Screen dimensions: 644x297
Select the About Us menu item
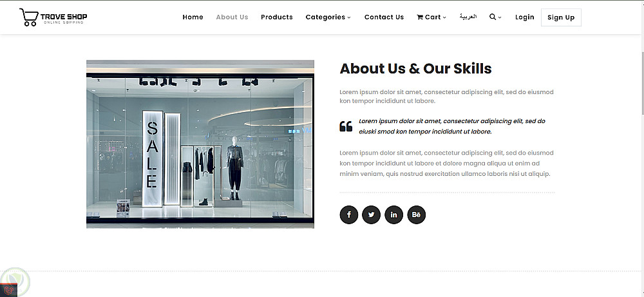(x=232, y=17)
